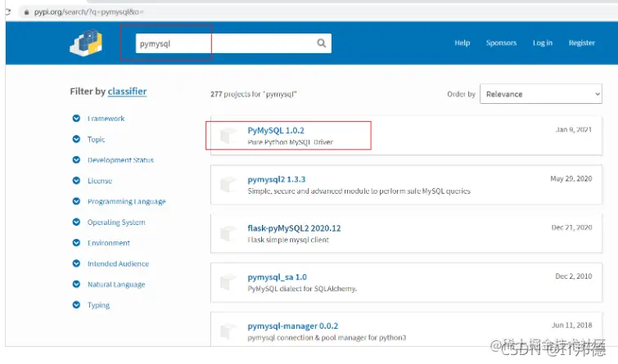This screenshot has width=618, height=364.
Task: Expand the Programming Language chevron
Action: 76,201
